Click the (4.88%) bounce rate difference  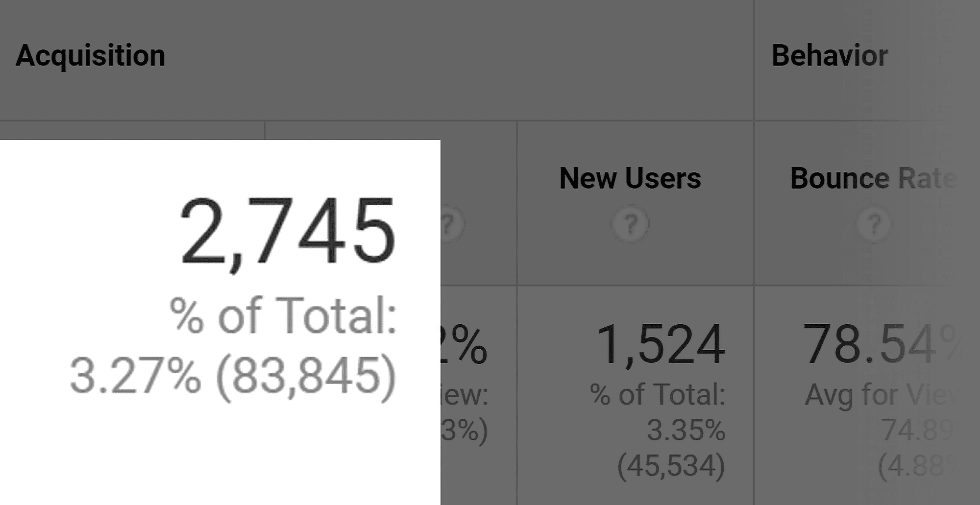click(x=916, y=466)
